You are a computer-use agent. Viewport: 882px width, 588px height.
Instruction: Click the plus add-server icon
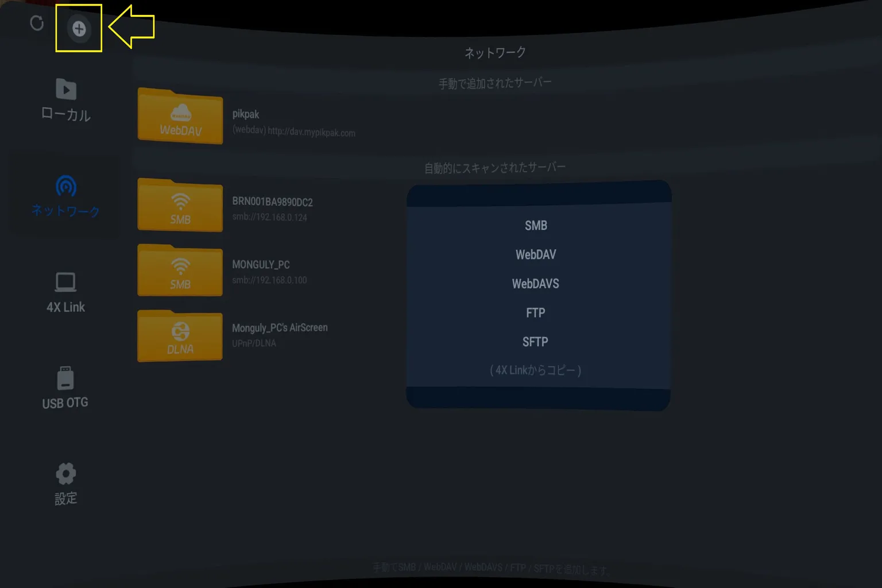click(79, 29)
